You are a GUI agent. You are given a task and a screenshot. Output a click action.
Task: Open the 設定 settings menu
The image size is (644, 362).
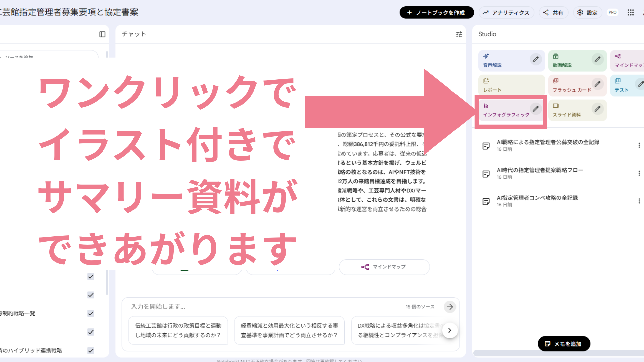tap(587, 13)
